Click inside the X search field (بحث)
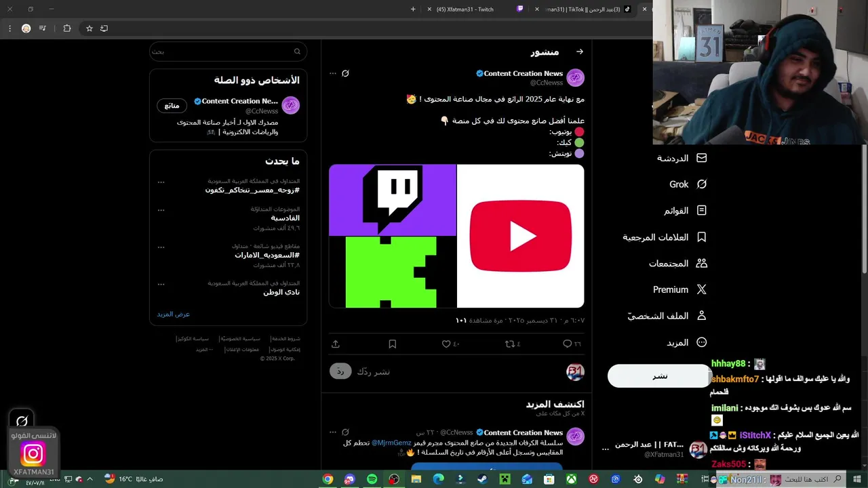 [228, 52]
